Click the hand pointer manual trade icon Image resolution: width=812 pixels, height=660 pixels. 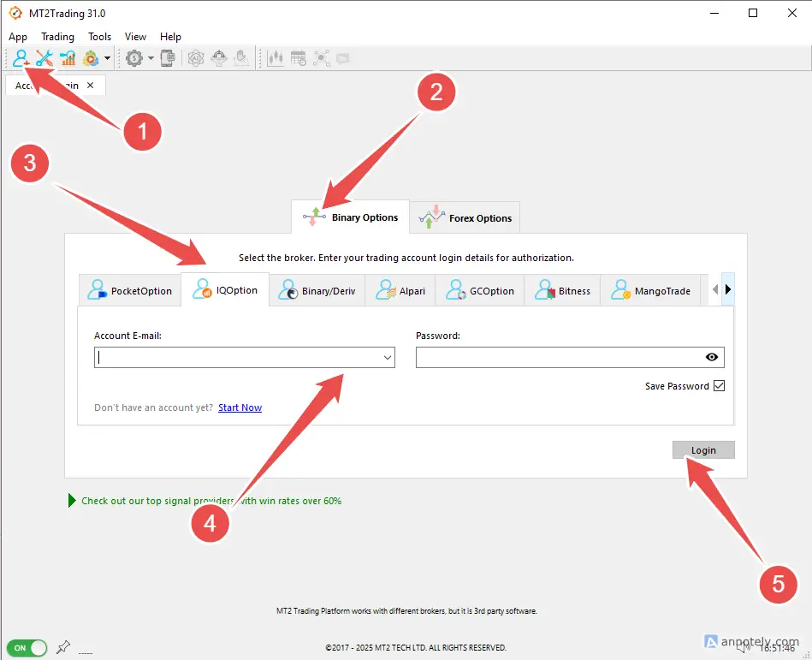[x=241, y=58]
